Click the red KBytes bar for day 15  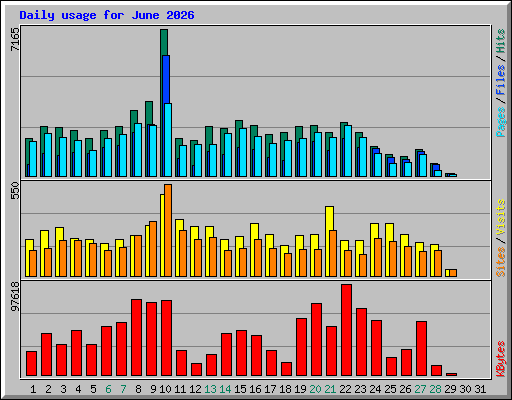[241, 353]
